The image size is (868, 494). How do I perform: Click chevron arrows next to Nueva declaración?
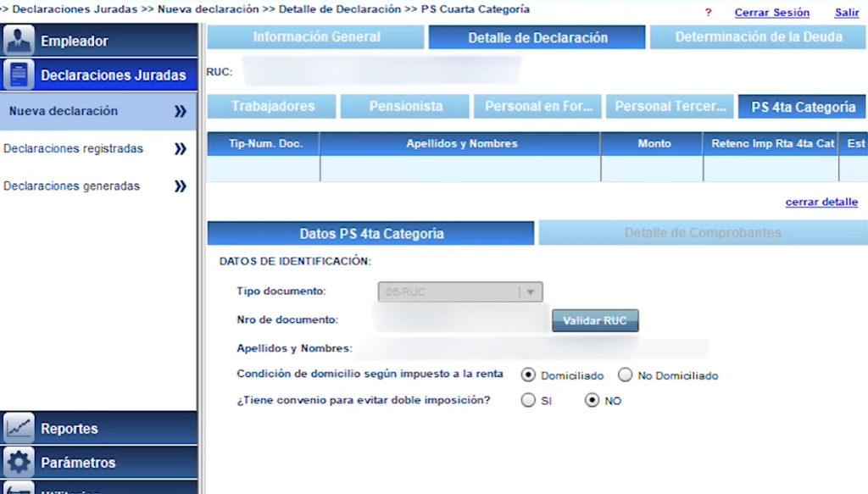coord(180,111)
